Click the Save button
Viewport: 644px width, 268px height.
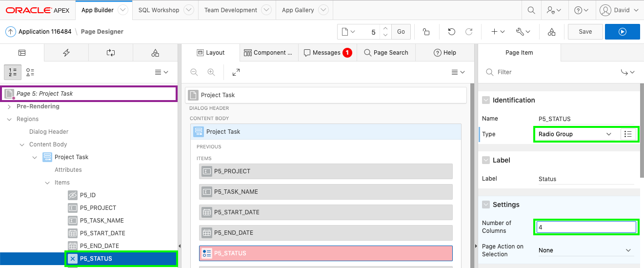tap(585, 32)
